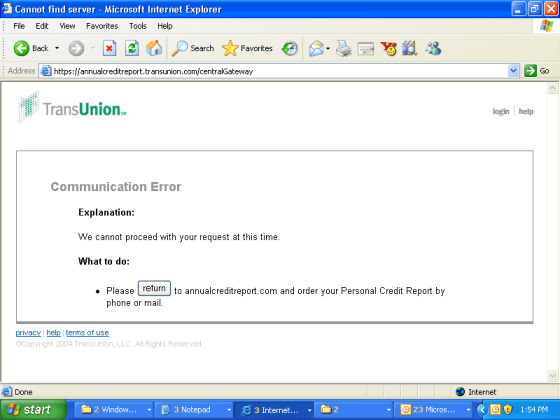560x420 pixels.
Task: Open the Research binoculars icon
Action: click(x=410, y=48)
